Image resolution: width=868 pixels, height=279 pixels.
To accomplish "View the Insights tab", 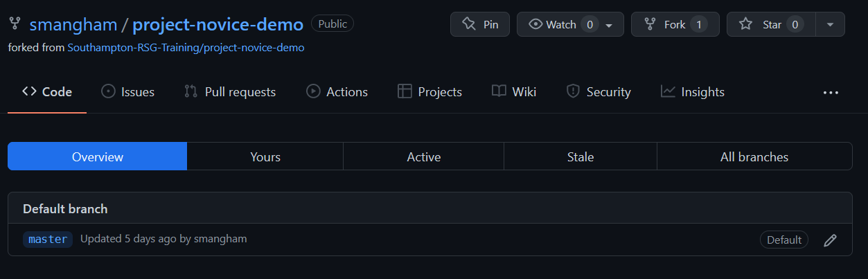I will point(693,92).
